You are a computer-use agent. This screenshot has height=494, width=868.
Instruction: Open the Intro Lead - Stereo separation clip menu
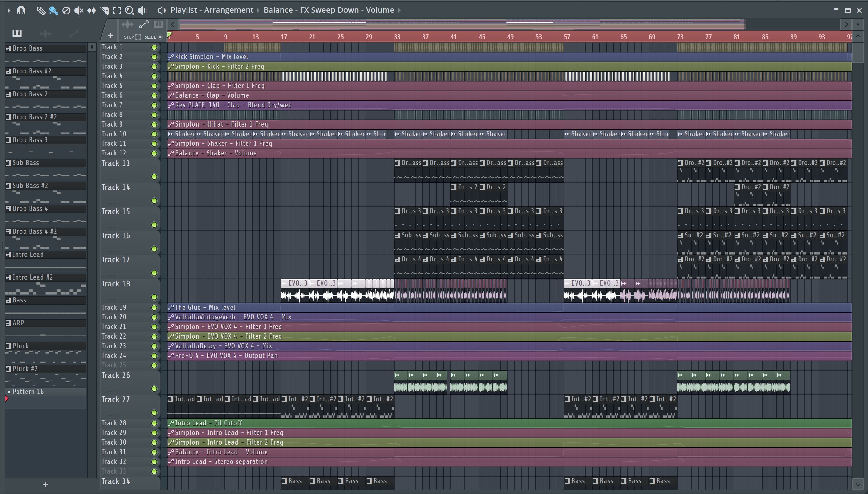(171, 462)
